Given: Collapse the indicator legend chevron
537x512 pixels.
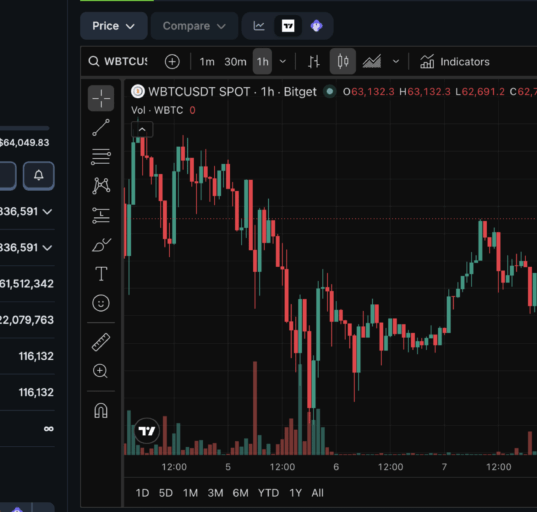Looking at the screenshot, I should 142,130.
